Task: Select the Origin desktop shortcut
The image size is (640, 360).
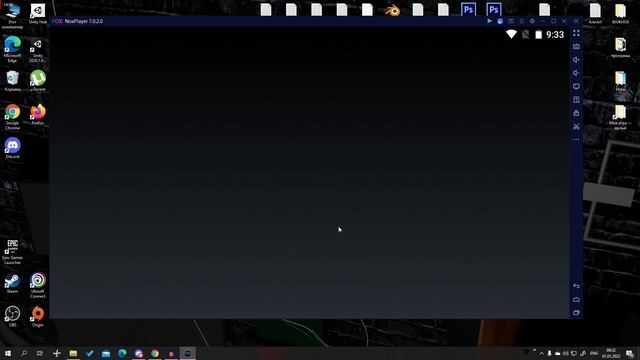Action: pos(38,316)
